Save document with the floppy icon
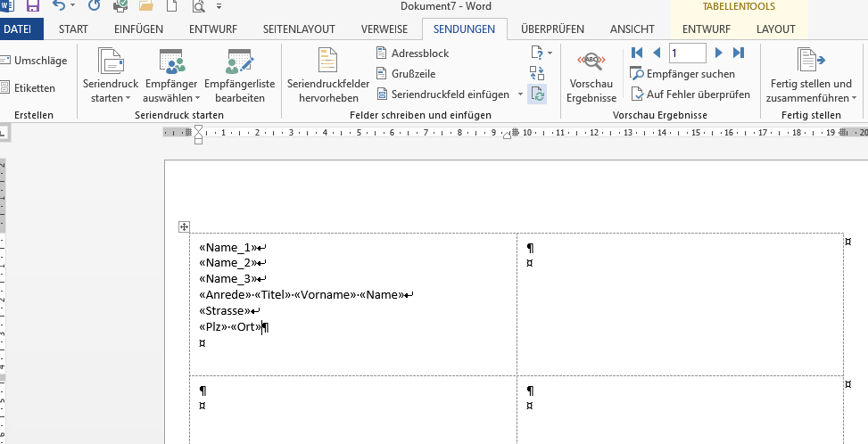The image size is (868, 444). pyautogui.click(x=33, y=6)
